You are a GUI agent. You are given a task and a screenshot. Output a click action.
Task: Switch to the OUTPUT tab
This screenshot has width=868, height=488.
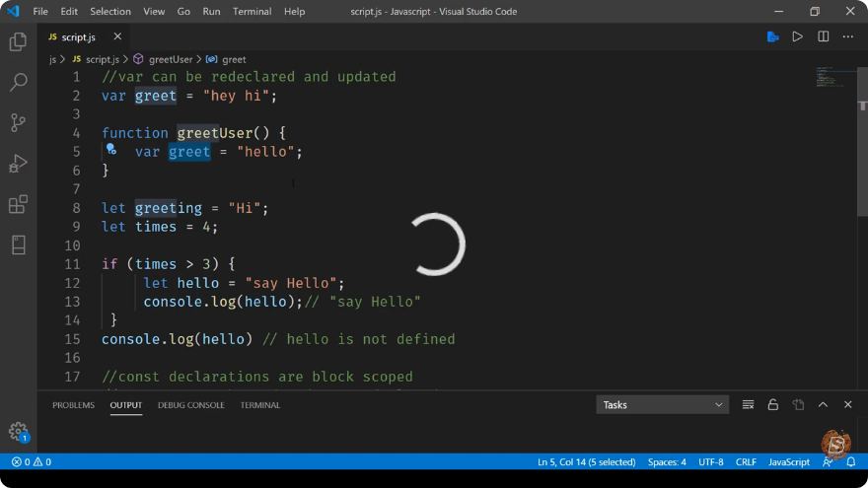[x=125, y=405]
